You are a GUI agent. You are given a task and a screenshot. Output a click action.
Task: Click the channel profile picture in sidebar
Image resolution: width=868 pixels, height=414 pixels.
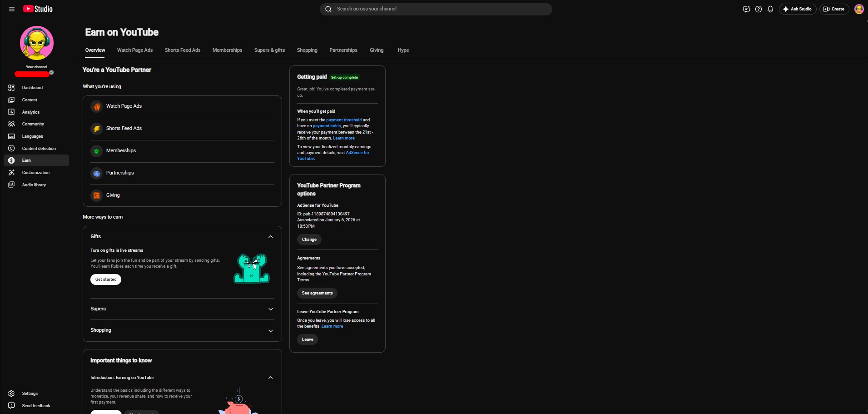coord(37,43)
